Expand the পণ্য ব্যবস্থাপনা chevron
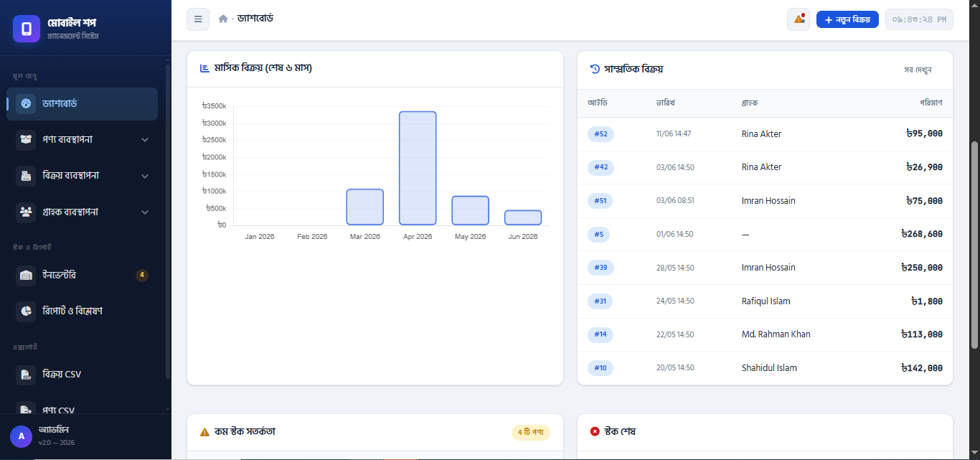980x460 pixels. coord(145,140)
